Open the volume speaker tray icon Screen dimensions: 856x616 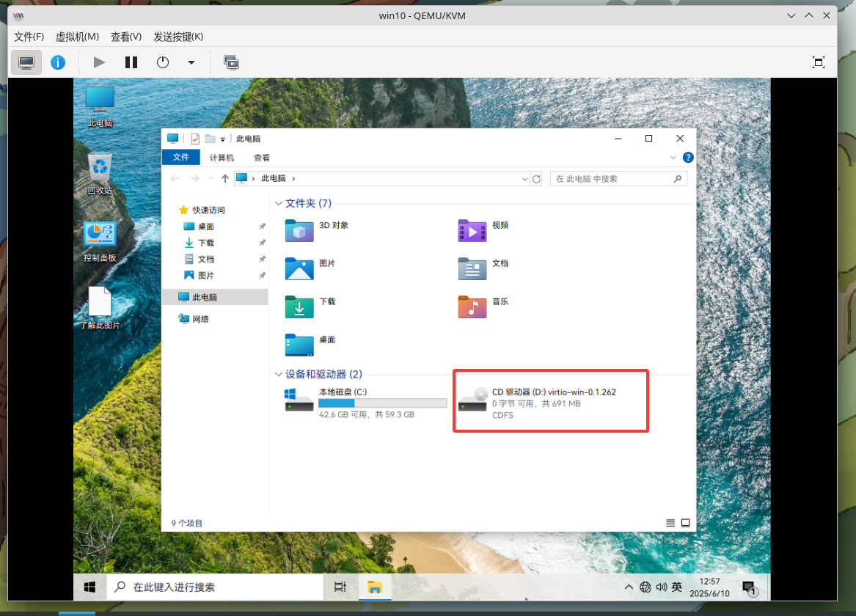tap(662, 587)
